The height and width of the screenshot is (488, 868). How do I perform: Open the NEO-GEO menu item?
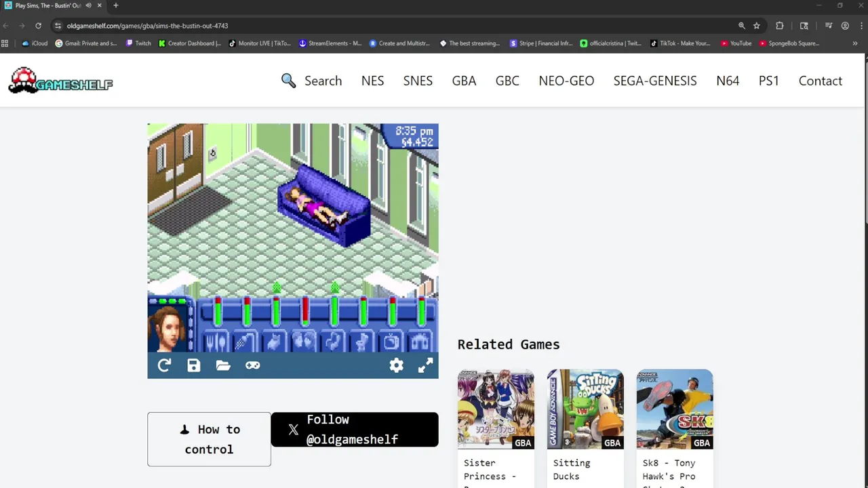(x=566, y=81)
